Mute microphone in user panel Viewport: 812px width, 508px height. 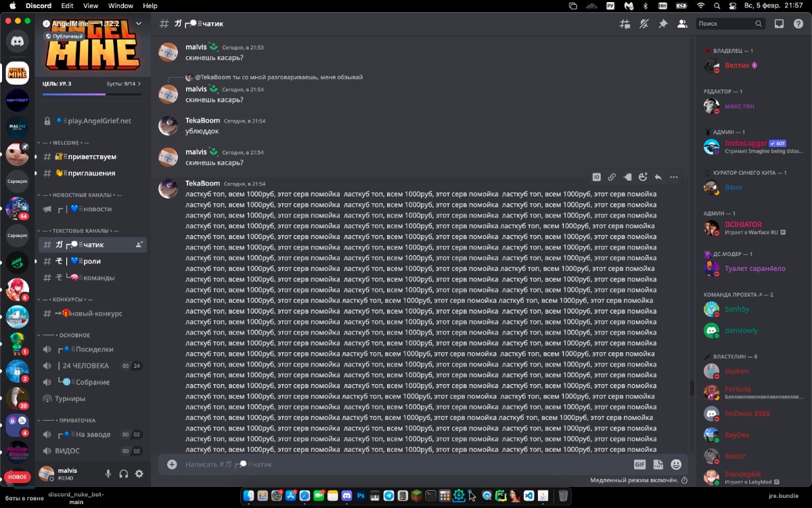click(x=108, y=474)
